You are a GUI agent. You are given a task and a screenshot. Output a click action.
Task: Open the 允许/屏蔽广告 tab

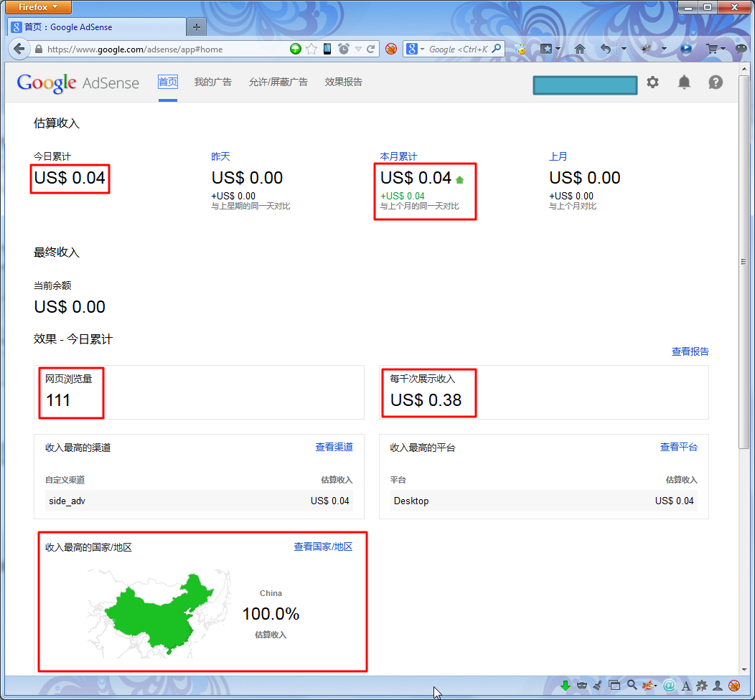point(278,82)
